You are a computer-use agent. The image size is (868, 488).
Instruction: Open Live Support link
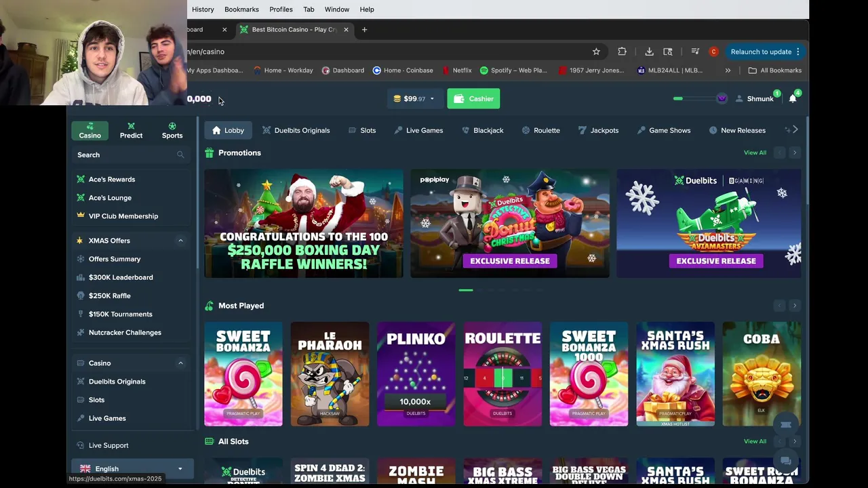click(x=108, y=445)
